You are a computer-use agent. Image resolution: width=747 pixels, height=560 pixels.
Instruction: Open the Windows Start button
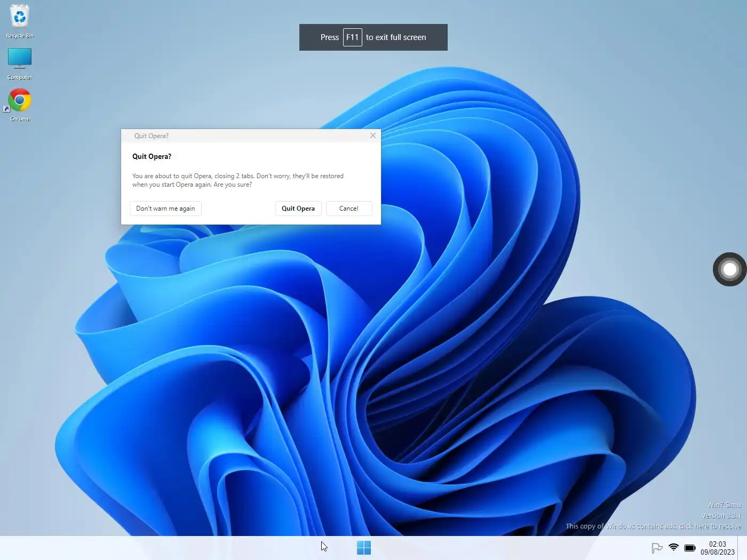point(364,548)
